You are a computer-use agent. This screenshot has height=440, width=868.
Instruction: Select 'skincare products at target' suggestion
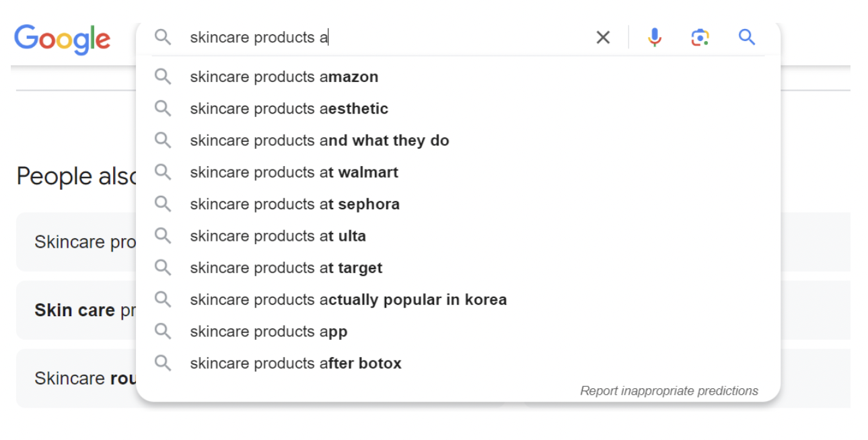tap(286, 268)
